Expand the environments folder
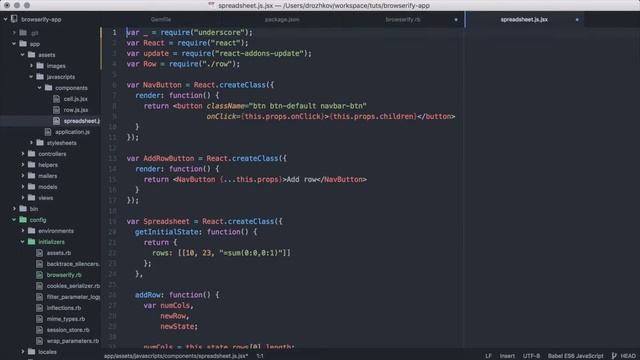This screenshot has width=640, height=360. click(23, 231)
